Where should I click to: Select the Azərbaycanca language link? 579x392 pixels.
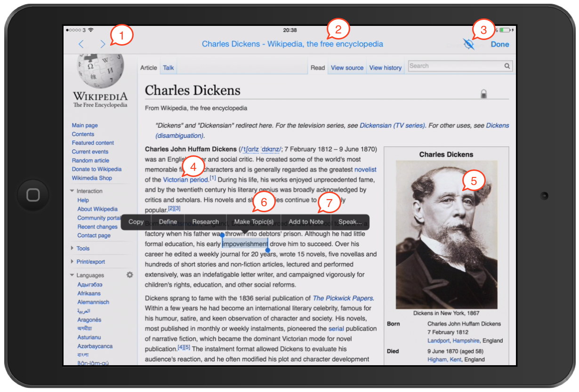pos(95,346)
